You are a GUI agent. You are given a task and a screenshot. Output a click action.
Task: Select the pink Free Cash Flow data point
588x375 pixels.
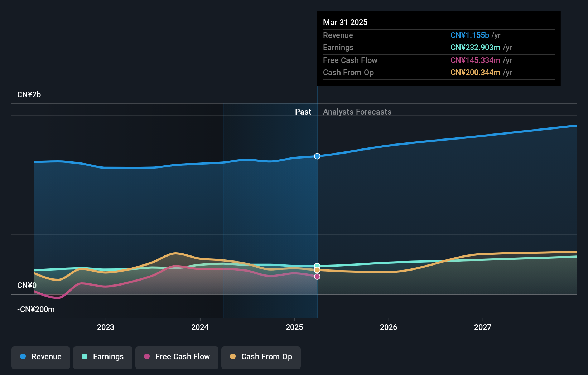click(x=317, y=277)
